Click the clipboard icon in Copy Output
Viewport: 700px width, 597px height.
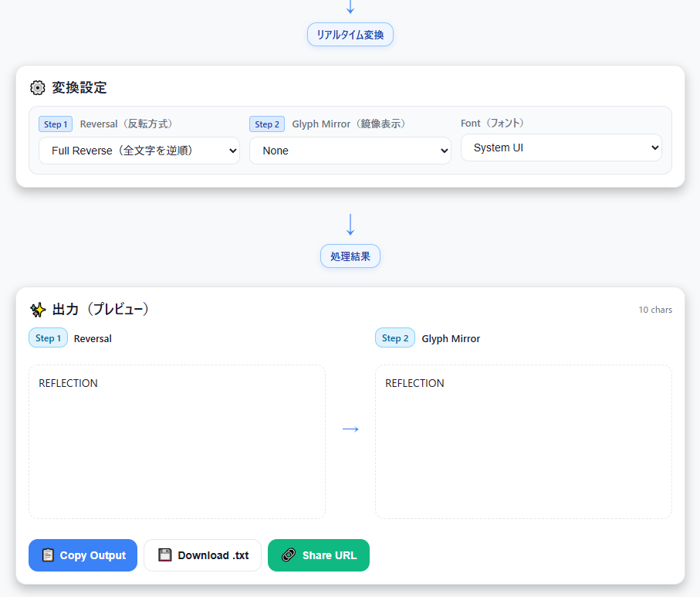[48, 555]
